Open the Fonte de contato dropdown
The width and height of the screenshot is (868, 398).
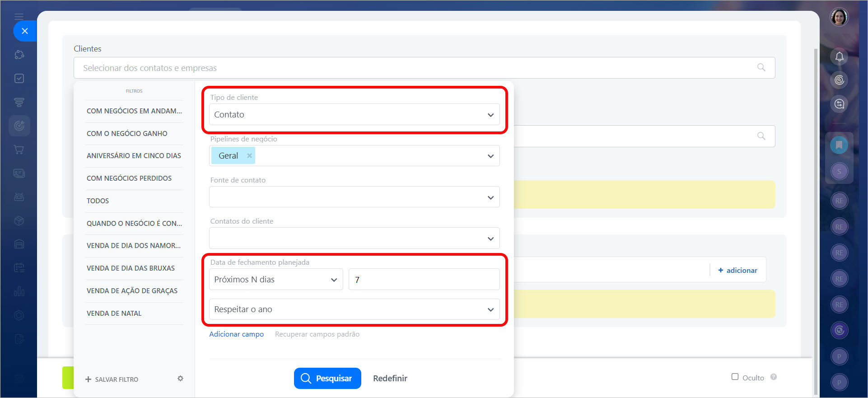coord(355,197)
